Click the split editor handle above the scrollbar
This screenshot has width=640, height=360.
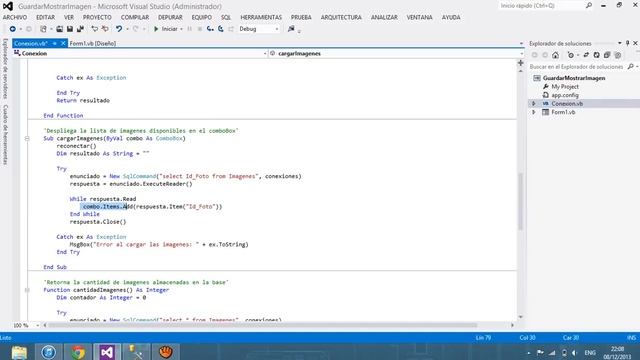[520, 63]
